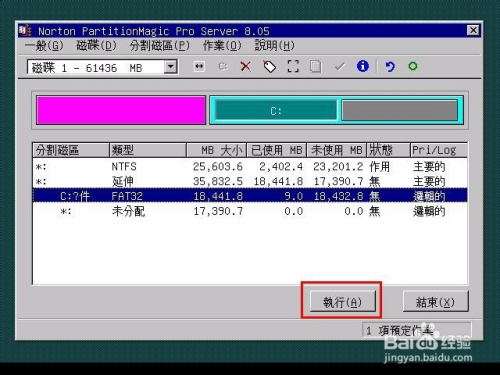Click the copy partition toolbar icon

tap(316, 66)
